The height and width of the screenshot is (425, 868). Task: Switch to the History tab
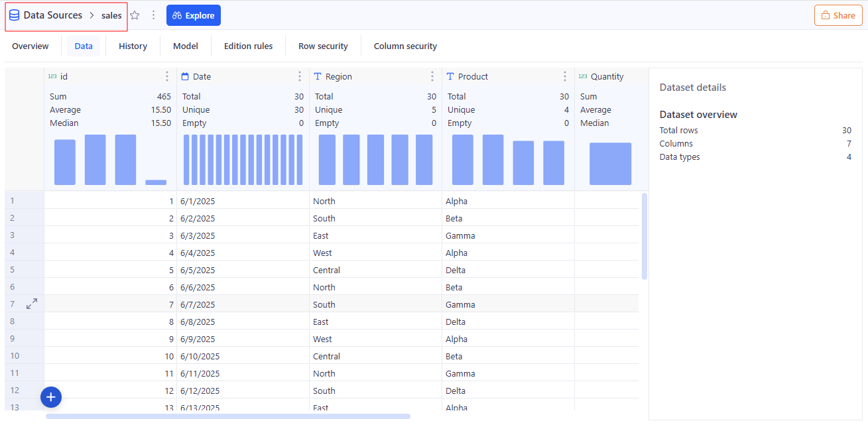133,46
